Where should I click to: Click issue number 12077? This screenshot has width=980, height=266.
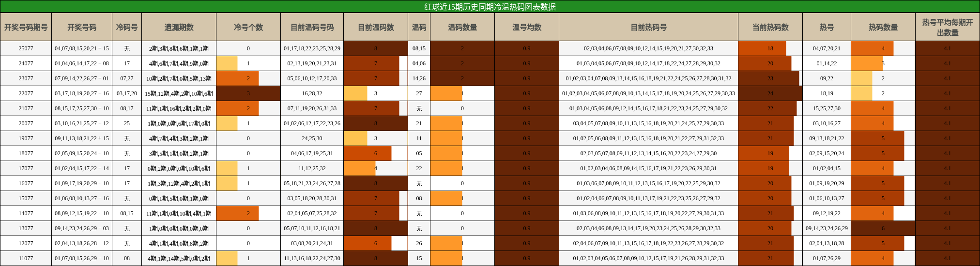pyautogui.click(x=26, y=243)
